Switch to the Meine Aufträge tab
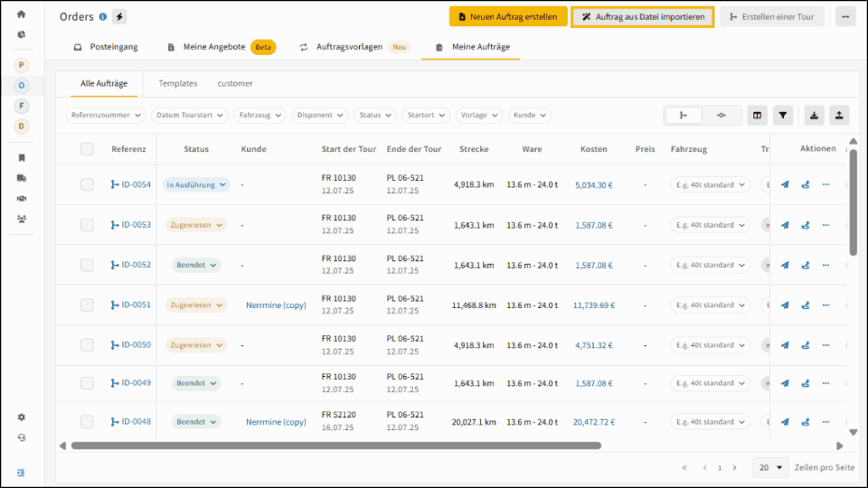The height and width of the screenshot is (488, 868). tap(472, 47)
